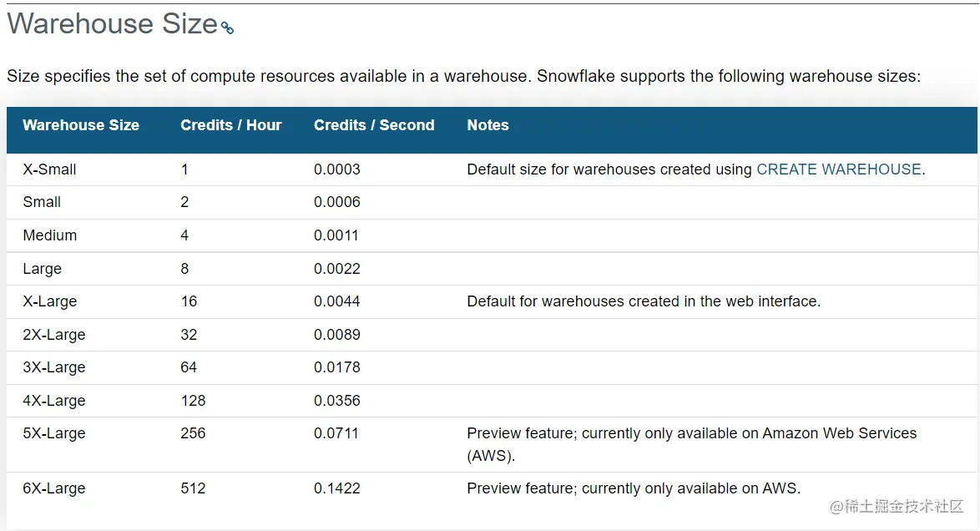Select the X-Small row label
Screen dimensions: 980x531
point(49,169)
